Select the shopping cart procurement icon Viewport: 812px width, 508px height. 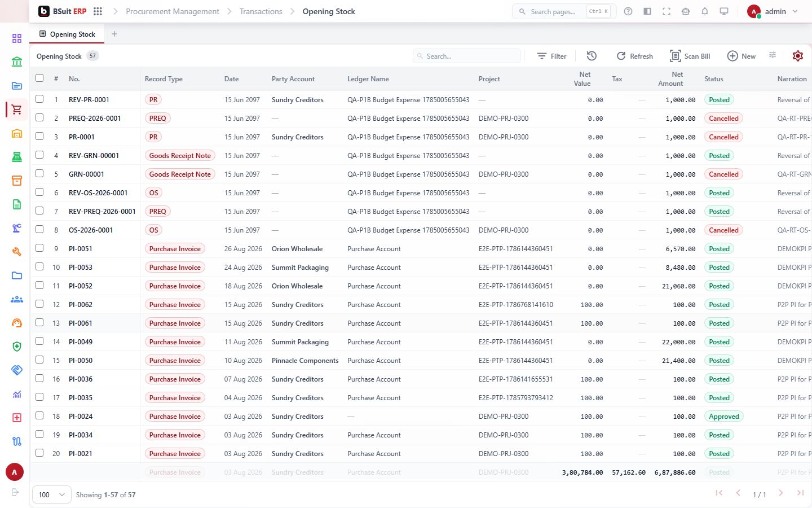[17, 110]
